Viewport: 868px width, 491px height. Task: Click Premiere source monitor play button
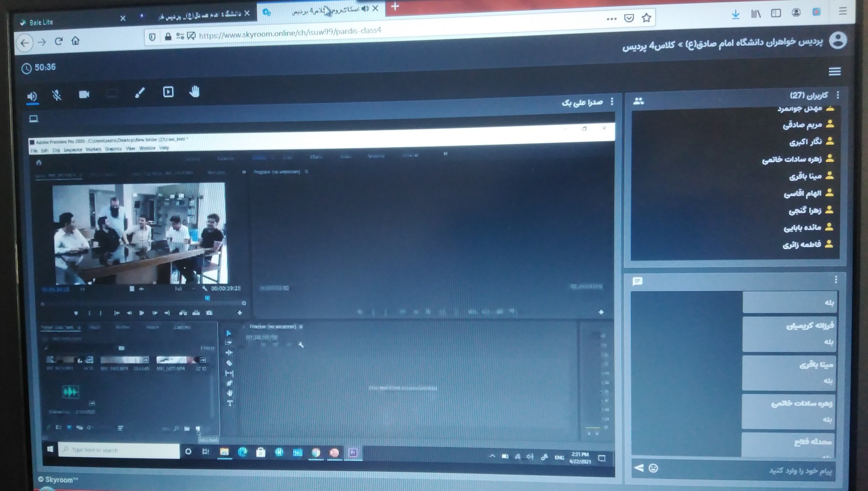pos(142,313)
